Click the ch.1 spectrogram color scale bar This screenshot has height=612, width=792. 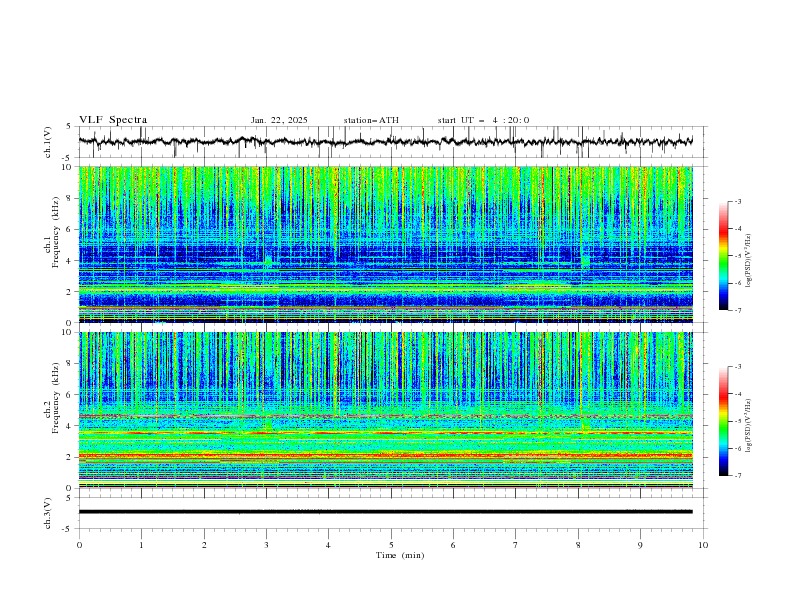tap(723, 255)
